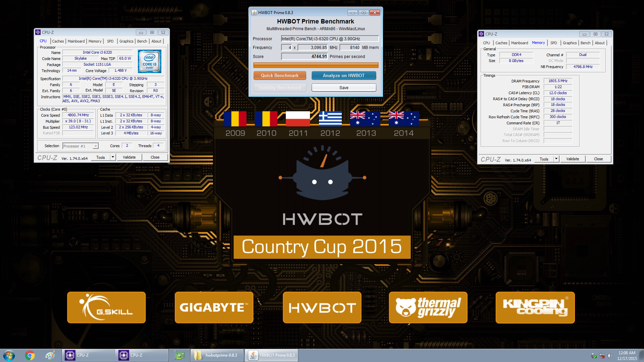Close right CPU-Z window via X
Viewport: 644px width, 362px height.
coord(606,34)
